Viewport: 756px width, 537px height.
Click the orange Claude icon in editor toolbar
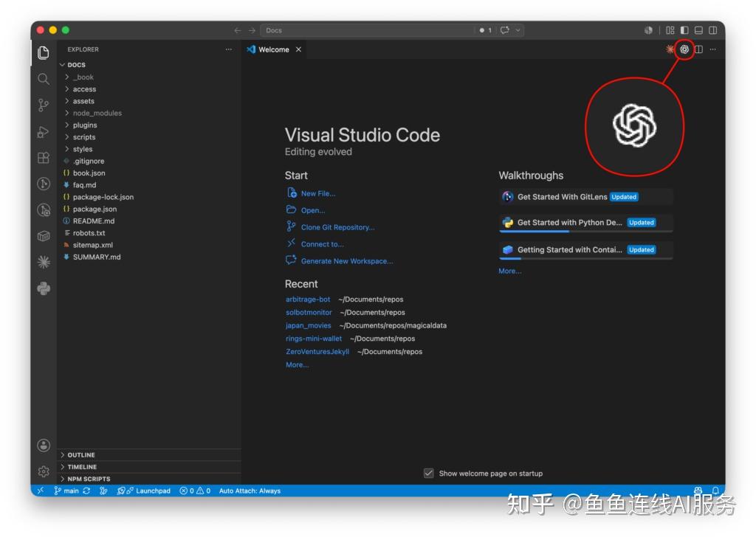pos(670,49)
